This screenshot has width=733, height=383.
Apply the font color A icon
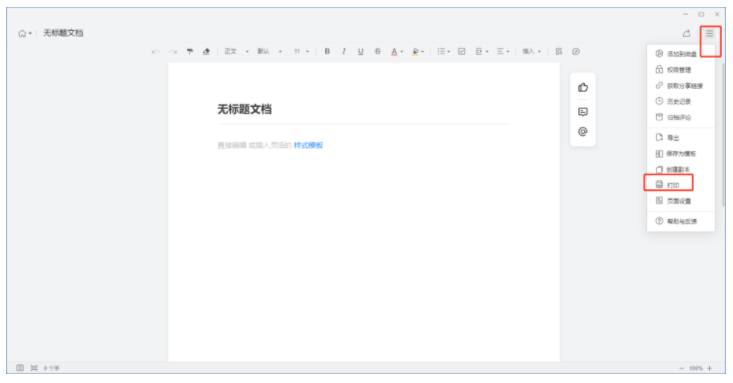(x=394, y=51)
